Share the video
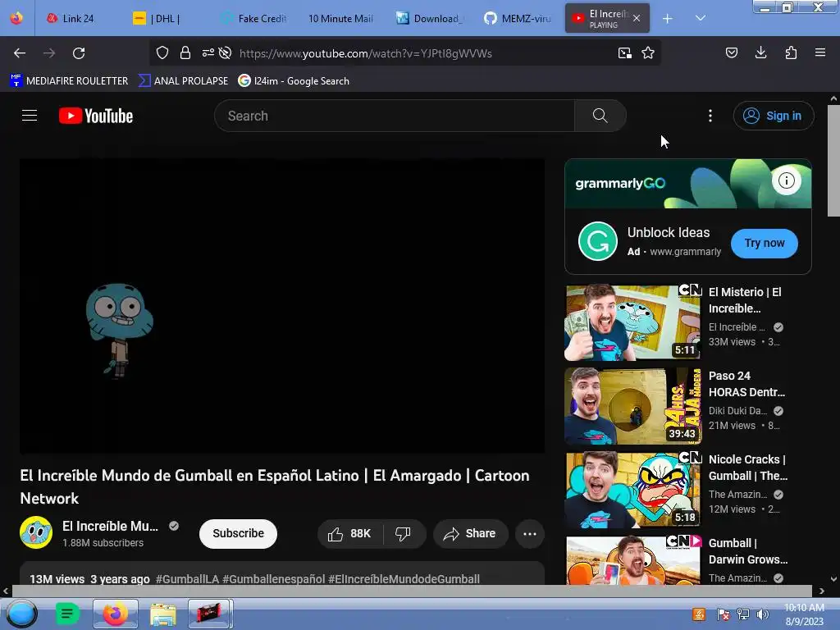840x630 pixels. click(x=470, y=533)
